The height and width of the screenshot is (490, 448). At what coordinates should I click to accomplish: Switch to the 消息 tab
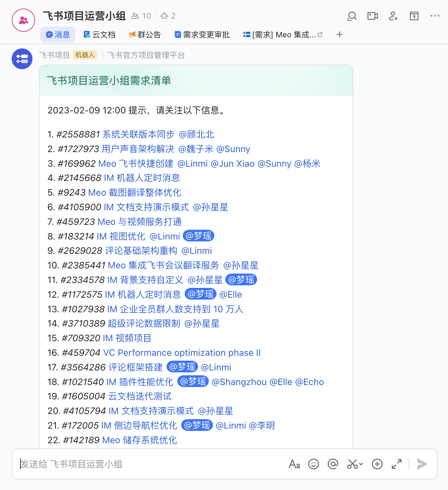coord(58,34)
